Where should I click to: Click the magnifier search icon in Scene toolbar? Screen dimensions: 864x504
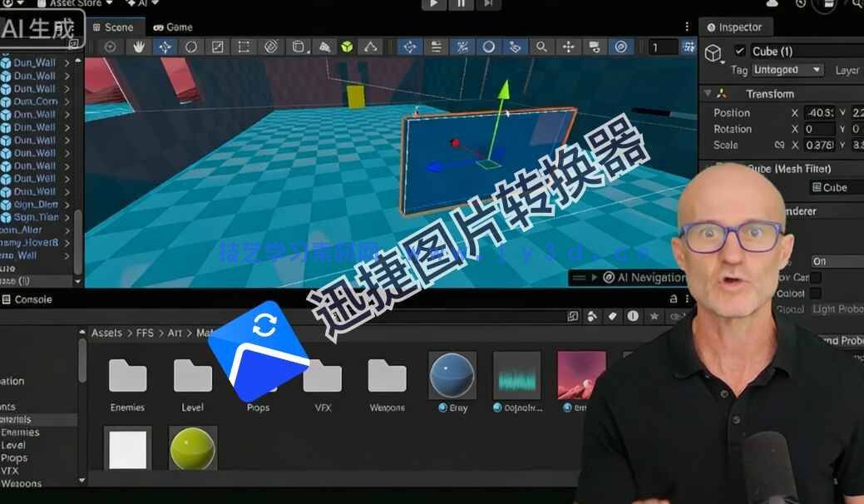click(541, 47)
